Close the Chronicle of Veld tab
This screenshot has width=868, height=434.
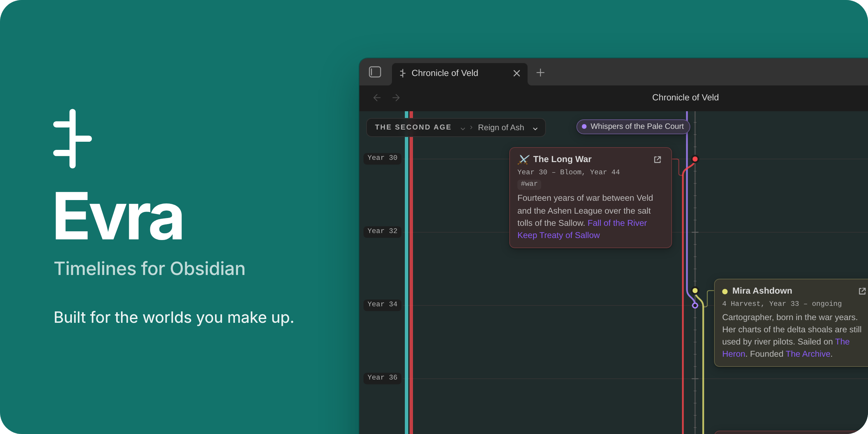(x=517, y=73)
